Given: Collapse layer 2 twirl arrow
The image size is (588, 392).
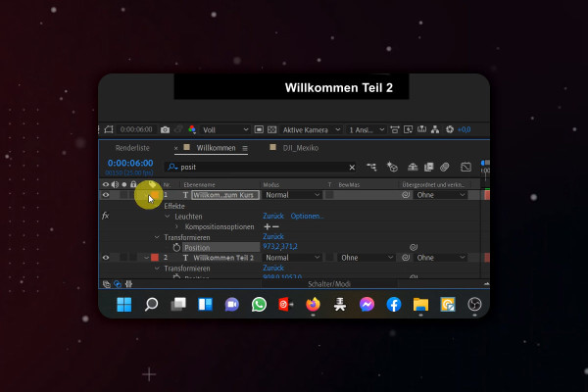Looking at the screenshot, I should click(x=146, y=258).
